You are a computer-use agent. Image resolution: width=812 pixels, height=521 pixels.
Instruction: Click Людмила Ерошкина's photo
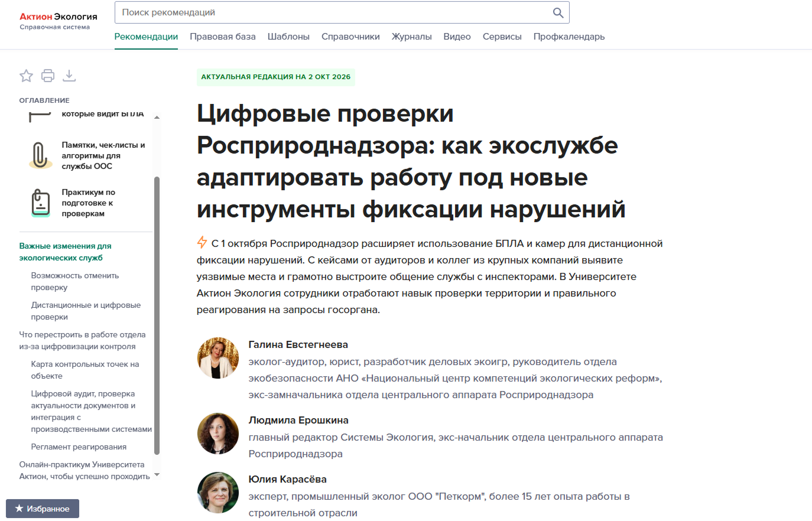pyautogui.click(x=218, y=434)
